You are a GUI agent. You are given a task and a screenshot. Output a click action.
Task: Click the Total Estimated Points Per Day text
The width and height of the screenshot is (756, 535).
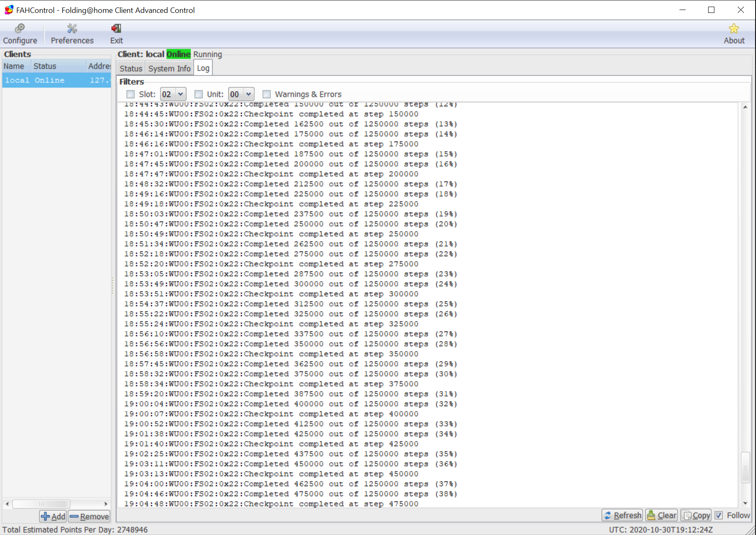(75, 530)
